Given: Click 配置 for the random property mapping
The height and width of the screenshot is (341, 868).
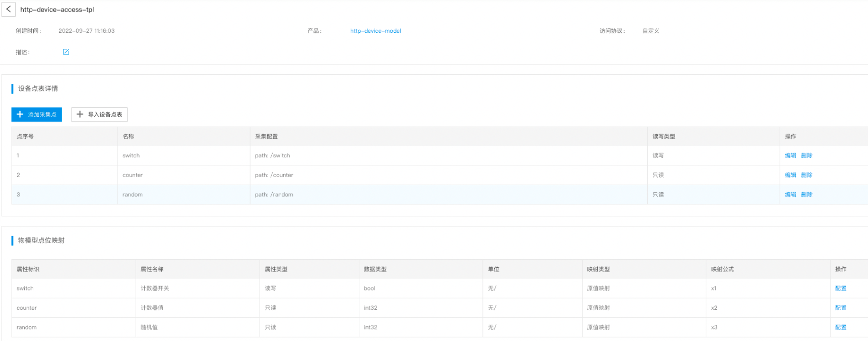Looking at the screenshot, I should point(841,327).
